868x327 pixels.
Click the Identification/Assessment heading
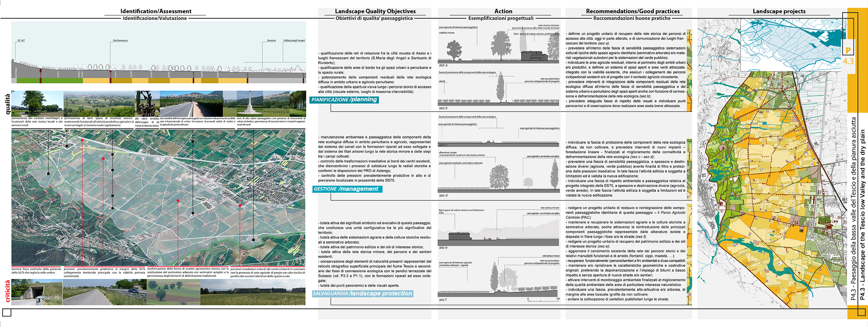tap(156, 11)
